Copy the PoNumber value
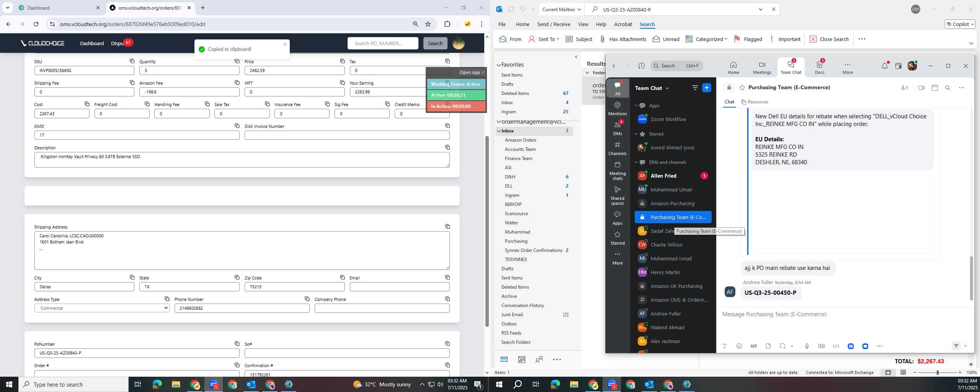The height and width of the screenshot is (392, 980). [x=237, y=344]
